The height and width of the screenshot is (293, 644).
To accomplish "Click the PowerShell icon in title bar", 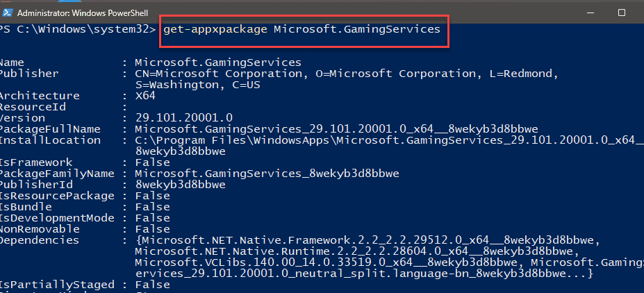I will coord(8,13).
